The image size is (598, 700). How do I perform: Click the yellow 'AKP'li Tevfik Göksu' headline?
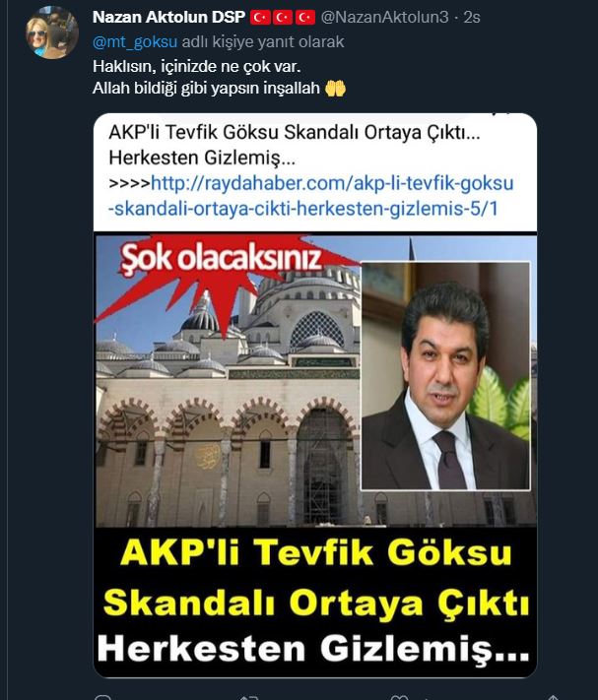point(315,553)
